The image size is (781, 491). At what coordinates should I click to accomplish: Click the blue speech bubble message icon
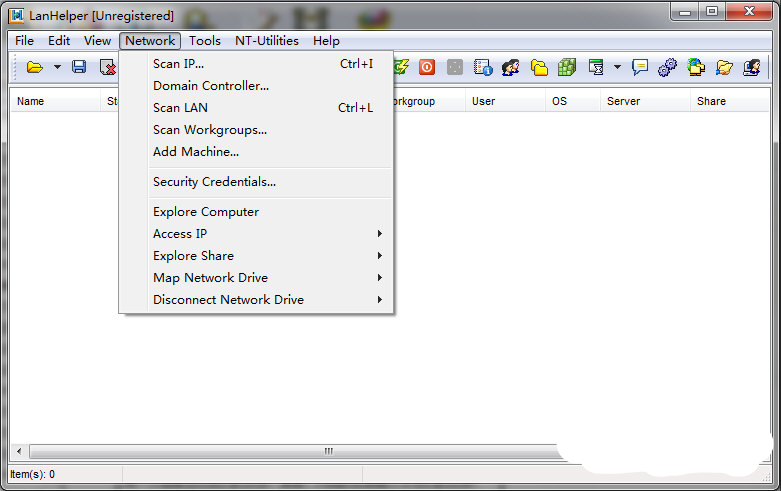(640, 67)
